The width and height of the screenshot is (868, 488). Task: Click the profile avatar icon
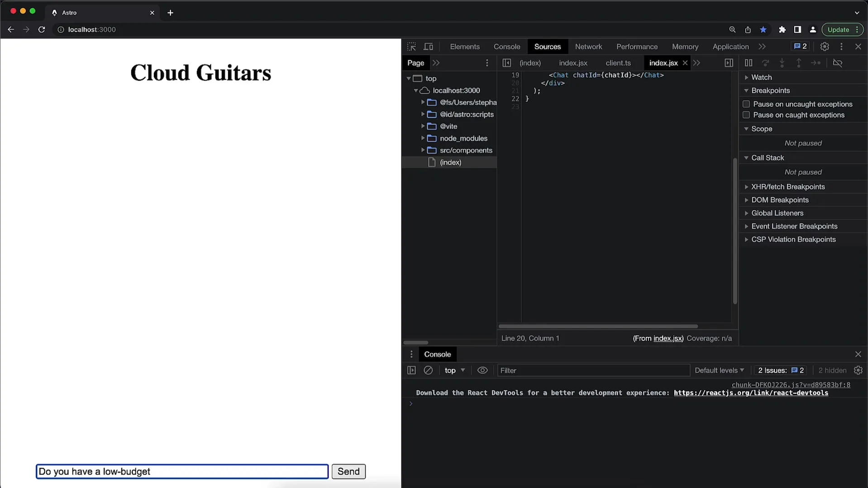[813, 29]
